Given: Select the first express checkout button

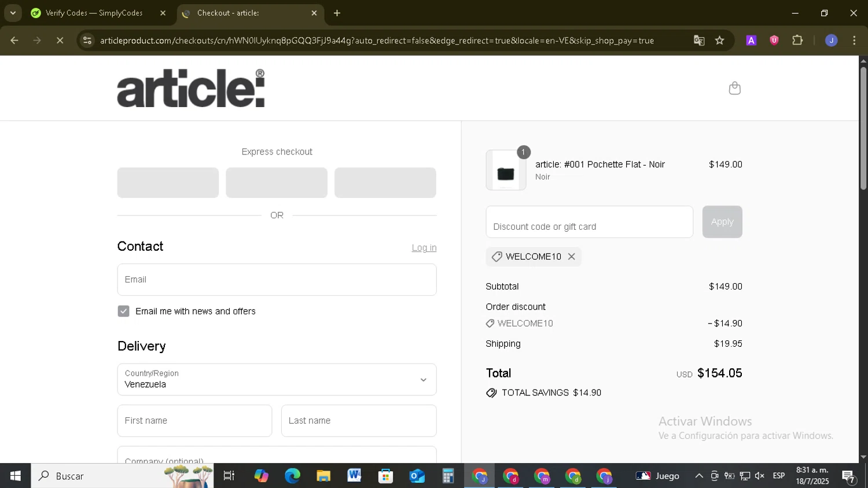Looking at the screenshot, I should coord(168,183).
